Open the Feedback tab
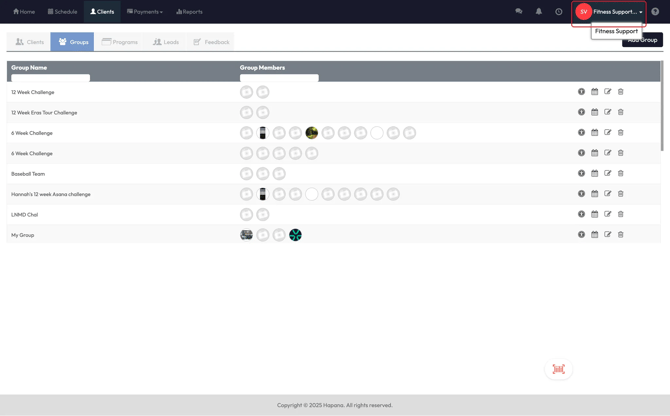Screen dimensions: 670x416 coord(211,42)
